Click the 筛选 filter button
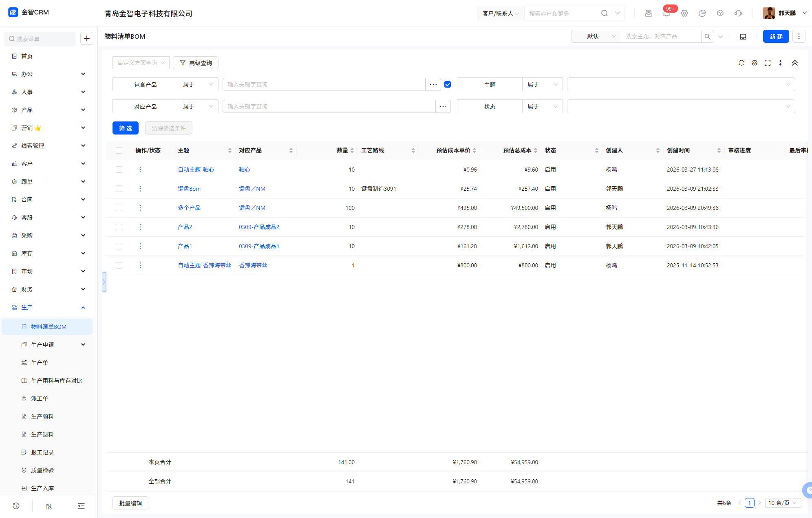The image size is (812, 518). click(126, 128)
